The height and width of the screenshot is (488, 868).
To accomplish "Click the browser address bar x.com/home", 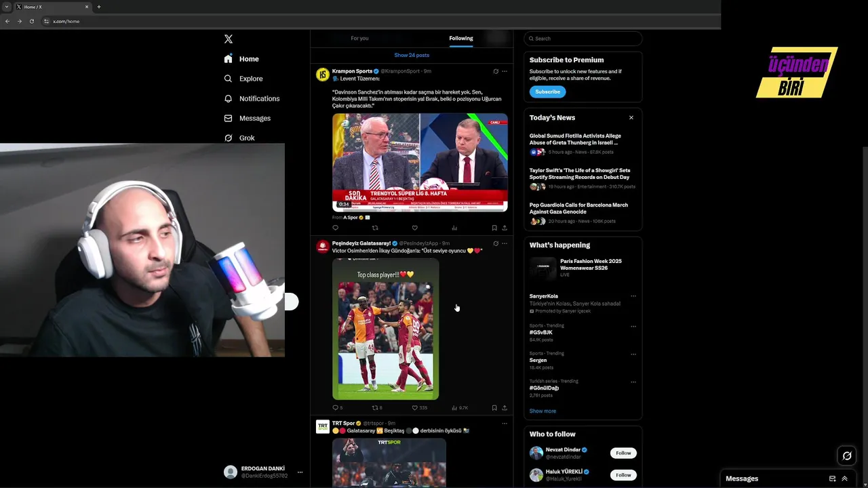I will (x=380, y=21).
